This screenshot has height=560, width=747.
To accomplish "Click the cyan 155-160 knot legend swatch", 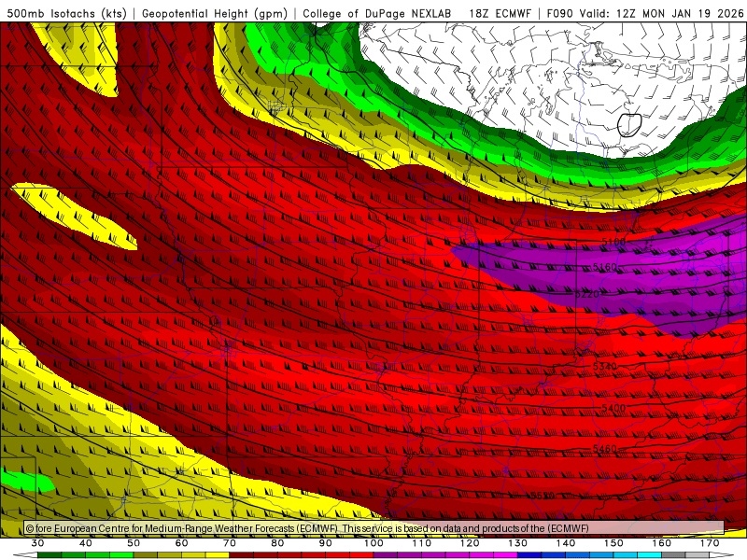I will 649,555.
